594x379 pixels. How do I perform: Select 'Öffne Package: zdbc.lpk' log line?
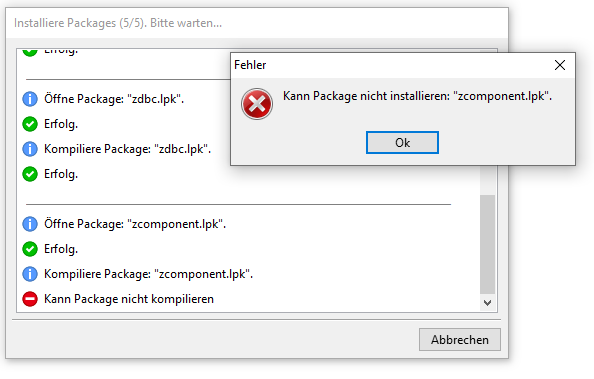[x=114, y=99]
